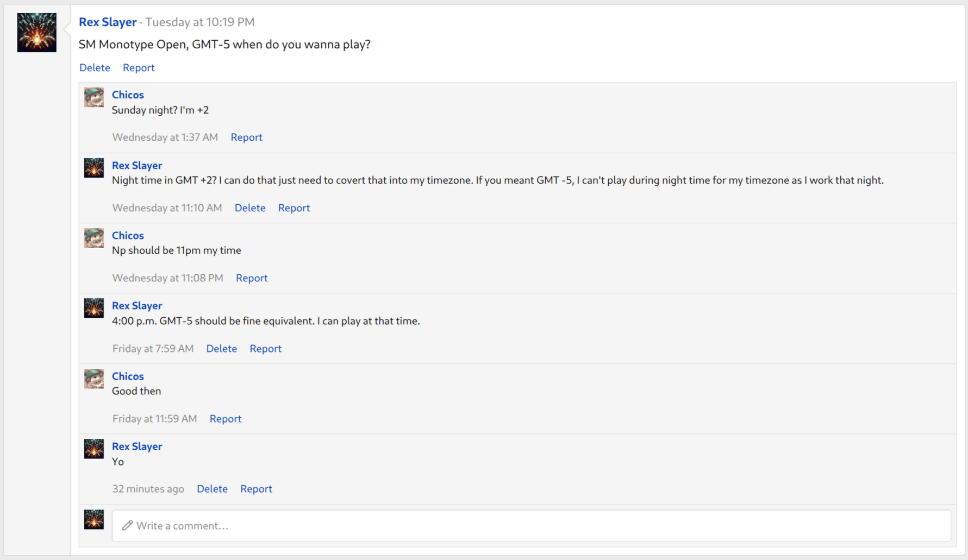
Task: Delete the '4:00 p.m. GMT-5' comment
Action: coord(221,349)
